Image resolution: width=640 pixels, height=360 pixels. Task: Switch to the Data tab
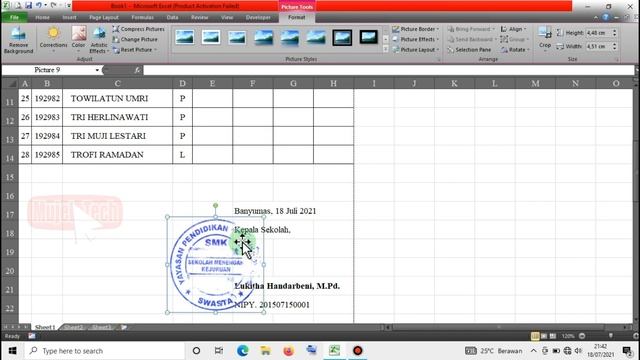[x=172, y=18]
